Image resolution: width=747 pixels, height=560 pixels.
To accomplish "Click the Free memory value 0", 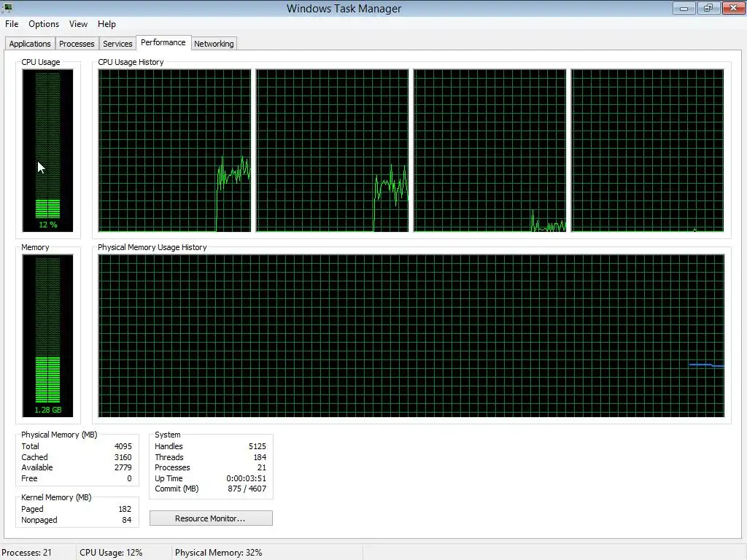I will [x=129, y=478].
